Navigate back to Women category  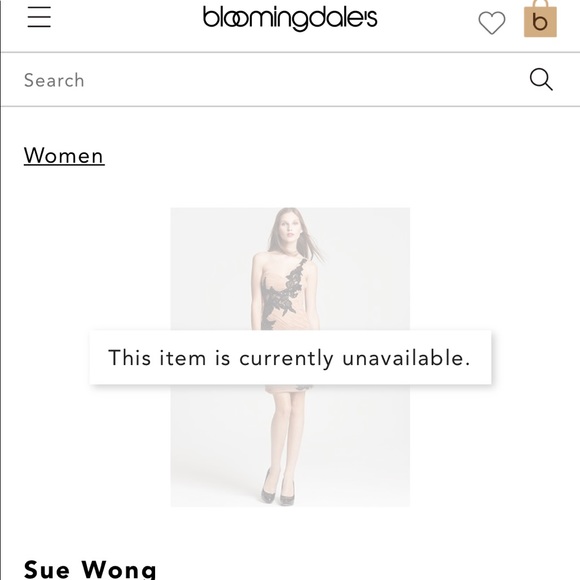(64, 155)
